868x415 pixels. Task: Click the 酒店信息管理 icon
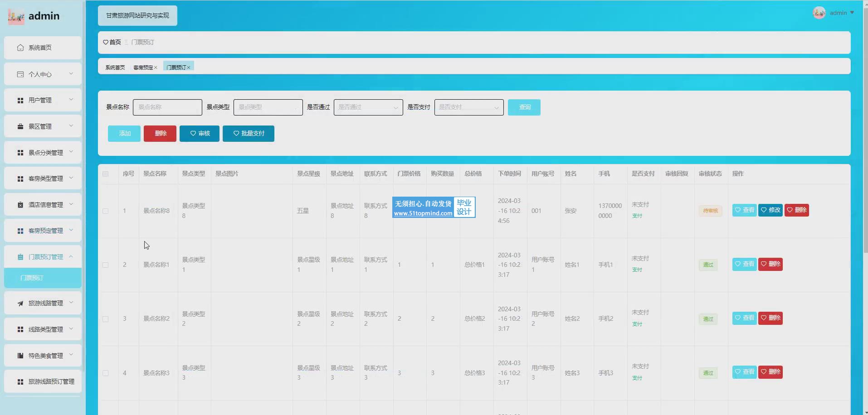(x=20, y=205)
